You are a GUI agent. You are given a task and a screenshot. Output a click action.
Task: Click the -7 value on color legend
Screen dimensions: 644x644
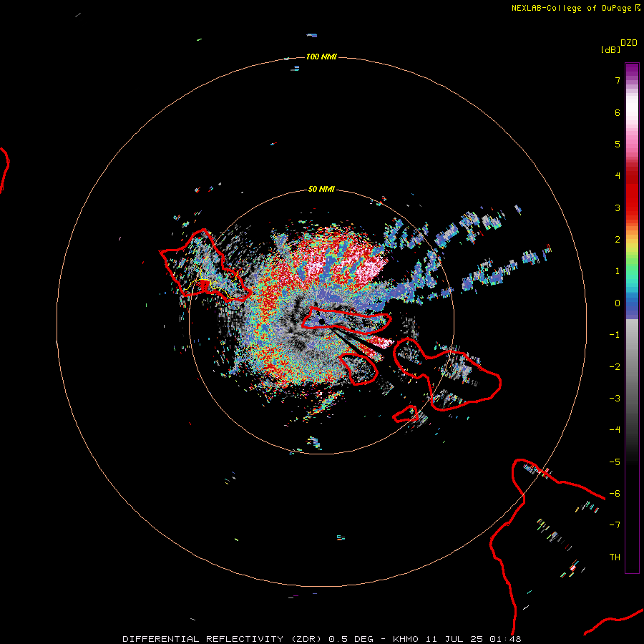[x=615, y=525]
